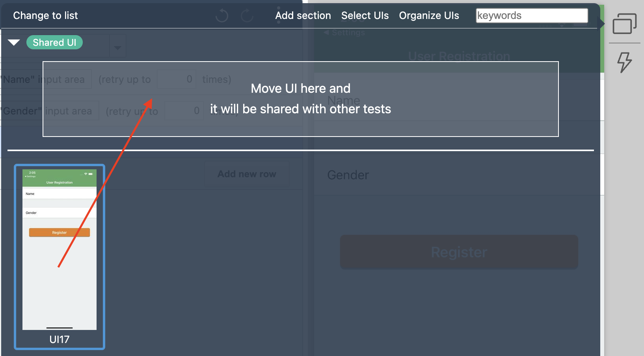Open Select UIs option
Screen dimensions: 644x356
365,15
